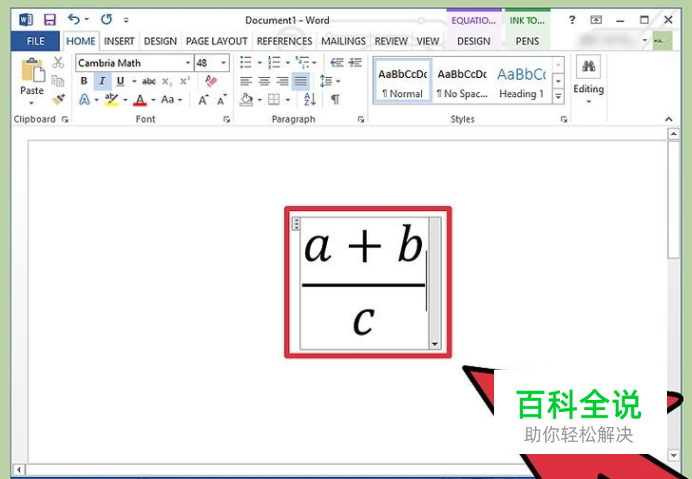Open the Equation Tools DESIGN tab
Screen dimensions: 692x479
(x=474, y=41)
